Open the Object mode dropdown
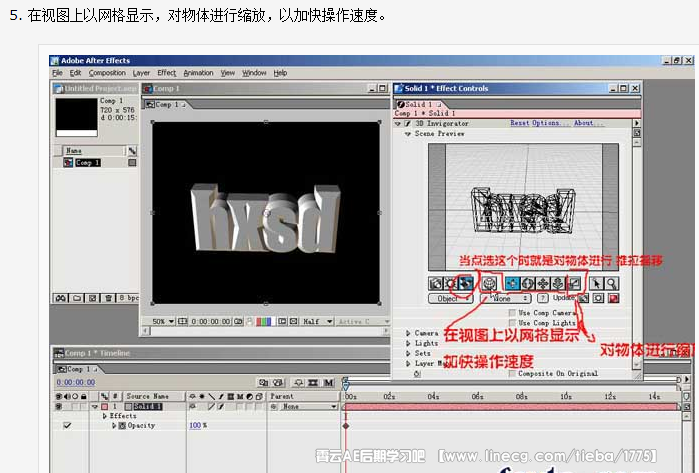The height and width of the screenshot is (473, 699). 451,298
